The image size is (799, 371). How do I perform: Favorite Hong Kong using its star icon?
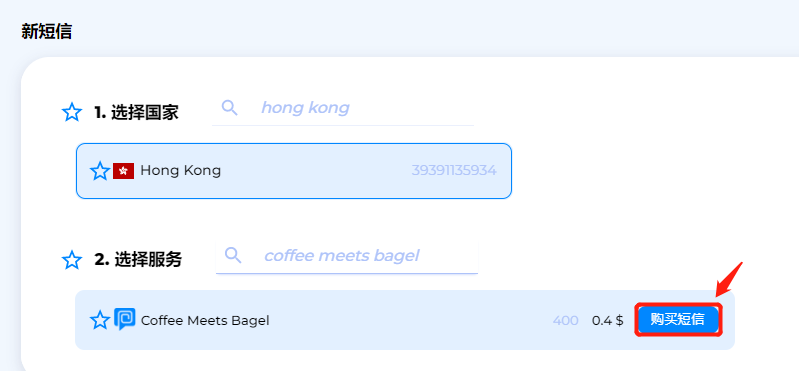pos(100,171)
